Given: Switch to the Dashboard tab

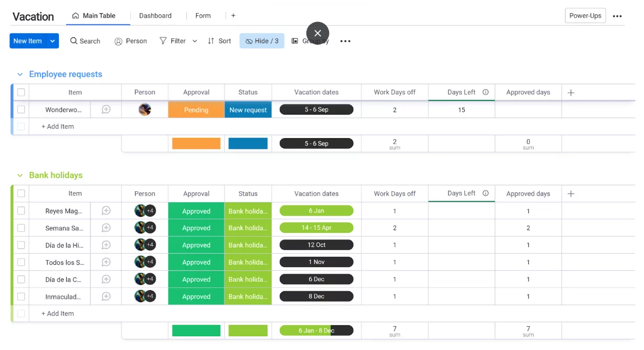Looking at the screenshot, I should click(x=155, y=16).
